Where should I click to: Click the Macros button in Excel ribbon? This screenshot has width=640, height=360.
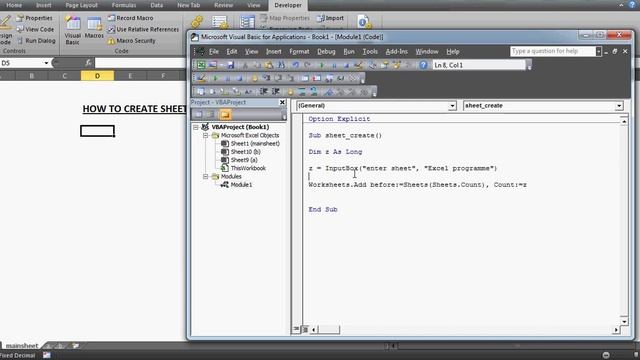tap(94, 28)
